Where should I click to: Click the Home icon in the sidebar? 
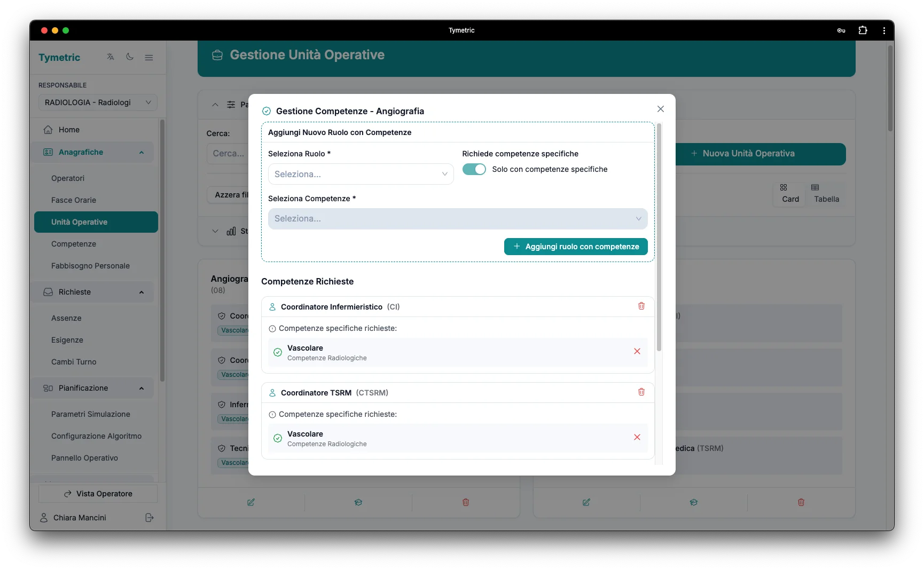tap(68, 129)
